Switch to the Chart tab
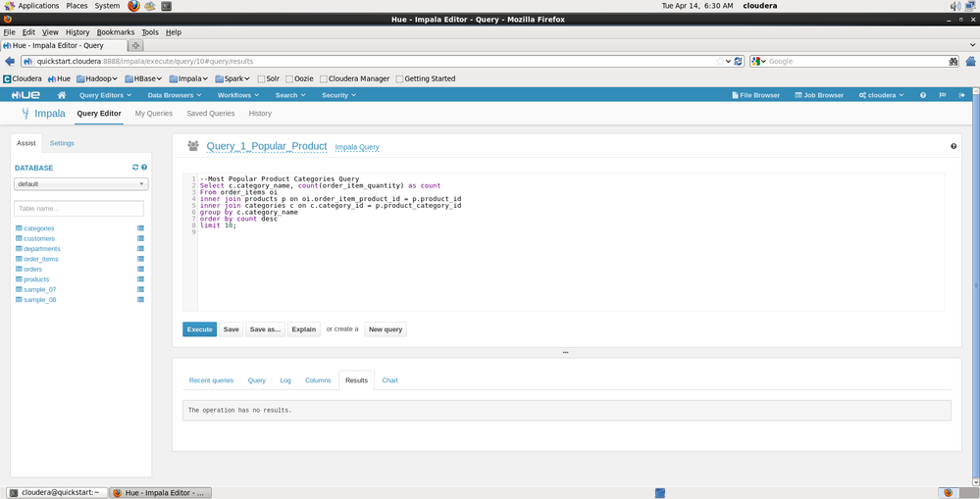The width and height of the screenshot is (980, 499). point(389,380)
